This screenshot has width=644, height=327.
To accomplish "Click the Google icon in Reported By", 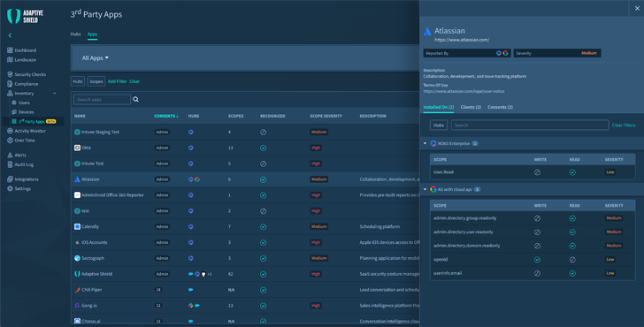I will click(x=506, y=53).
